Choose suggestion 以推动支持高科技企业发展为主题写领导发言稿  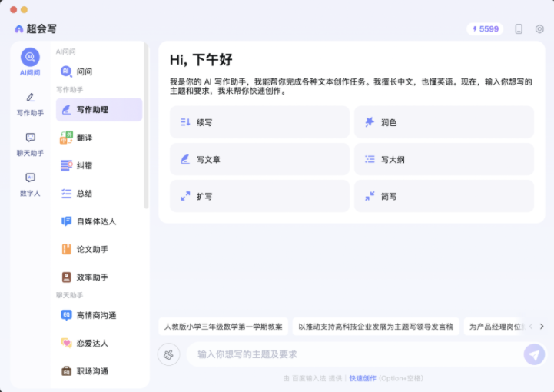tap(376, 327)
